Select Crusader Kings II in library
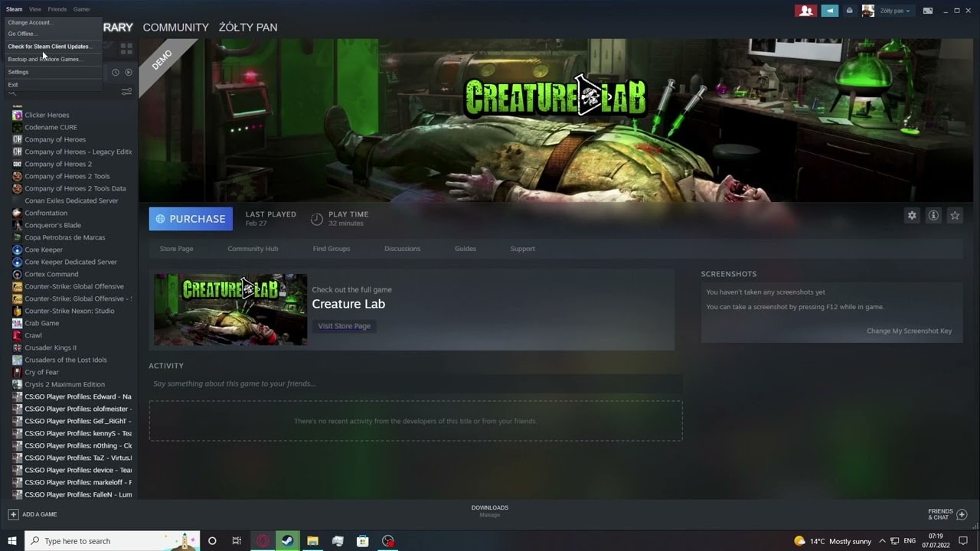Viewport: 980px width, 551px height. tap(51, 347)
